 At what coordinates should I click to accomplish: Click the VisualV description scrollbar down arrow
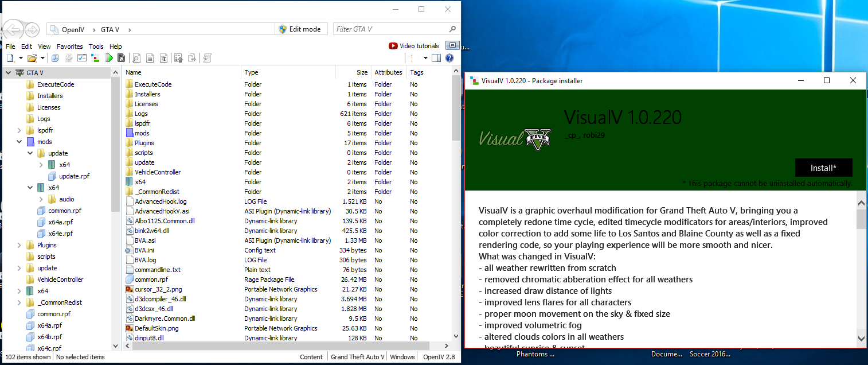tap(861, 339)
